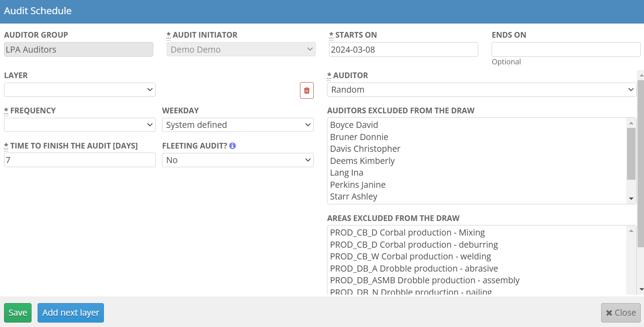Click the excluded areas list up scroll arrow
The width and height of the screenshot is (644, 327).
click(x=631, y=231)
